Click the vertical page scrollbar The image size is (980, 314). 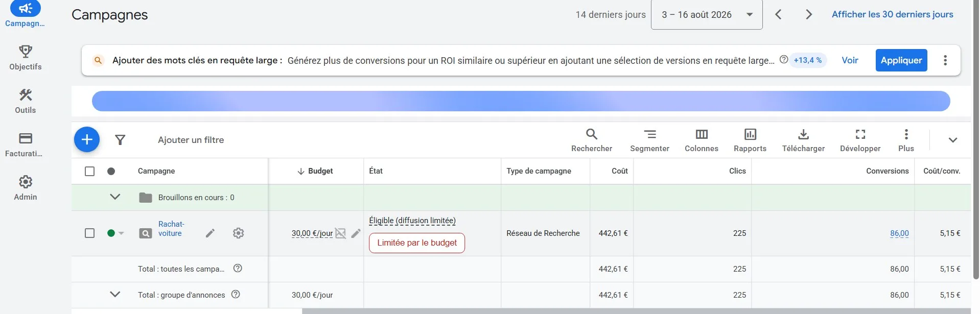tap(976, 140)
